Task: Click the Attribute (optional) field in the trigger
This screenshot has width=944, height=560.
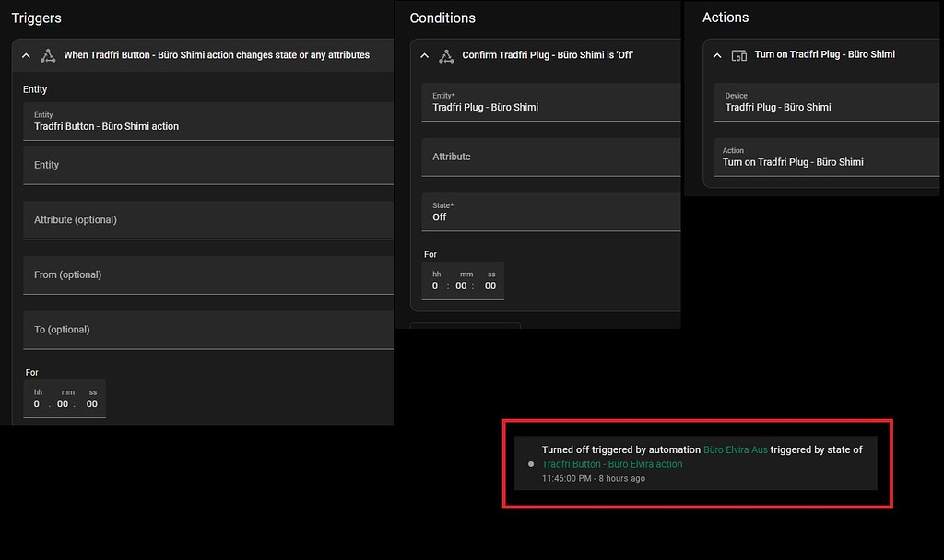Action: click(207, 220)
